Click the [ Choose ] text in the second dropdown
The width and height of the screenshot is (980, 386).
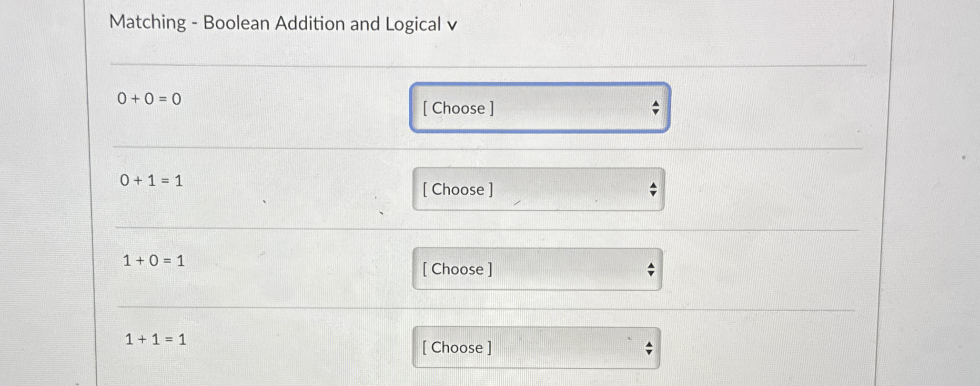coord(456,189)
